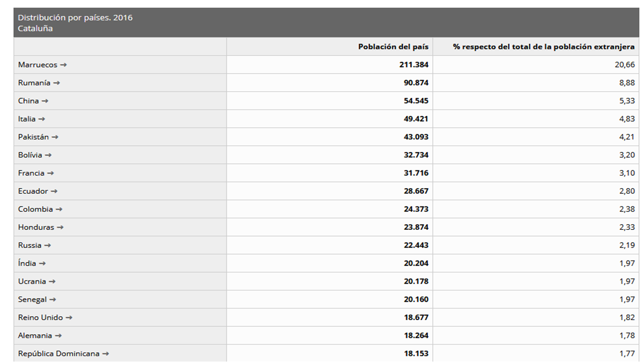Select the 1,97 percentage in Senegal row
The image size is (644, 362).
coord(627,299)
